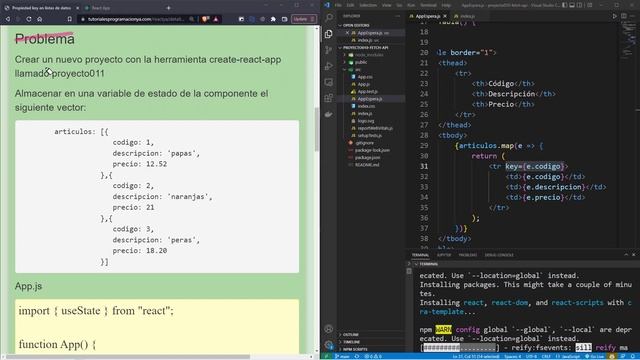Open browser Extensions puzzle icon

pyautogui.click(x=273, y=19)
